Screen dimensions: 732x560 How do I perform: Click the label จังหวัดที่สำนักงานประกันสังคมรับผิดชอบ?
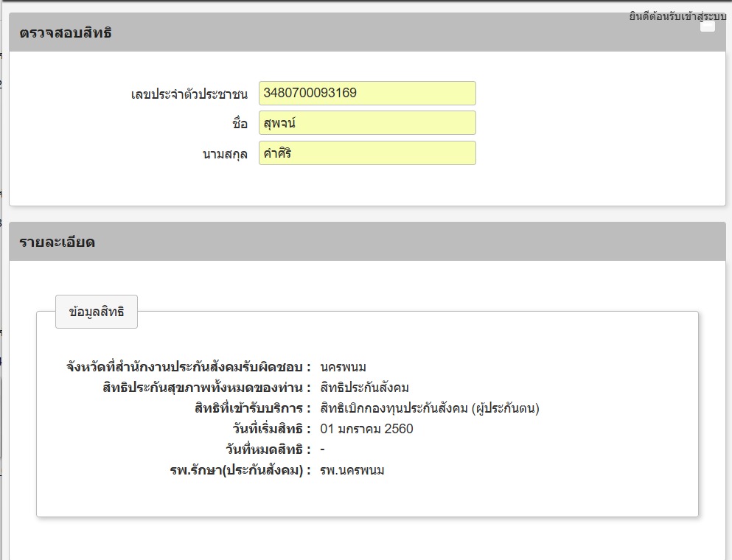pos(189,367)
